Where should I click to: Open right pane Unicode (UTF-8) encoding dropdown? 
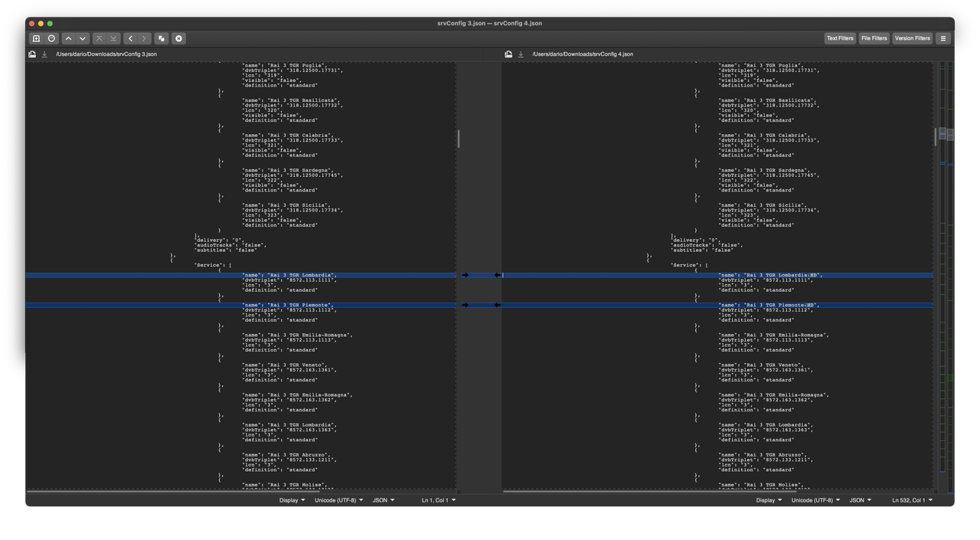[815, 500]
